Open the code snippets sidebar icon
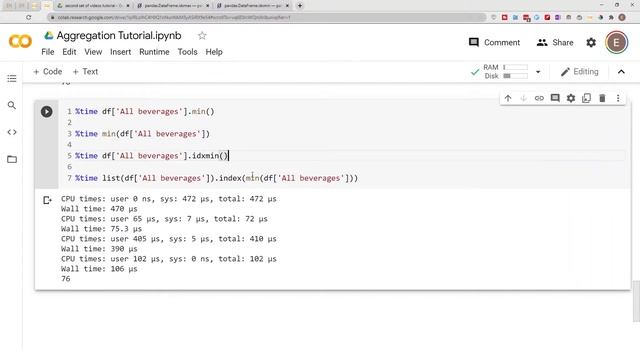This screenshot has height=360, width=640. [12, 132]
